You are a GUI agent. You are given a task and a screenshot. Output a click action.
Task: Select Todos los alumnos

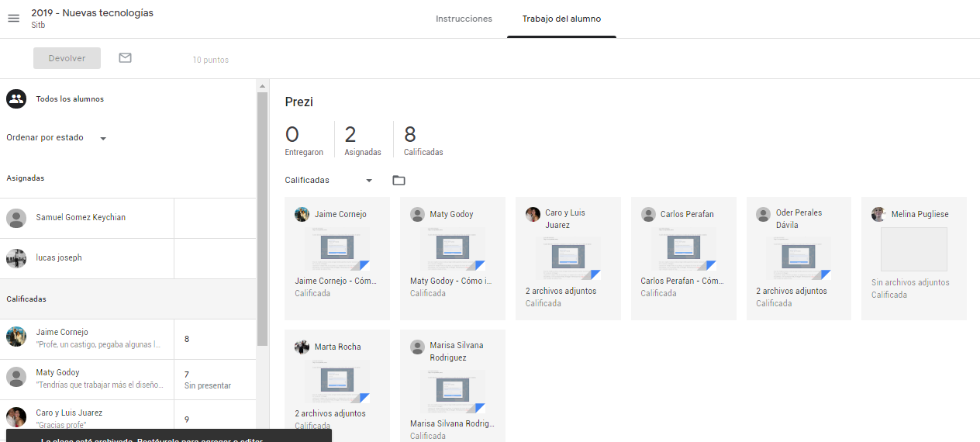click(x=70, y=99)
